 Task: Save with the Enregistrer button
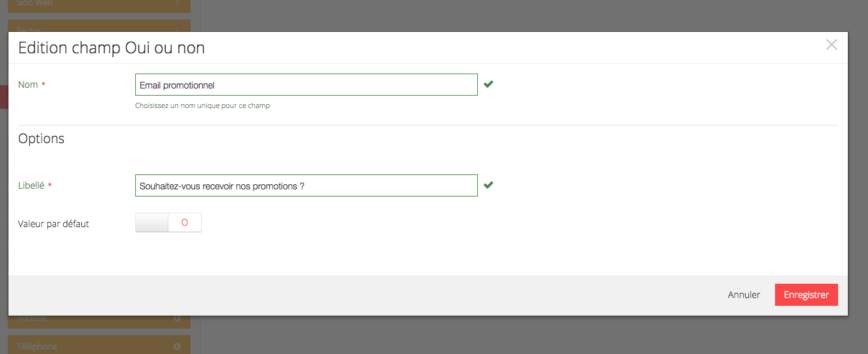(x=806, y=295)
